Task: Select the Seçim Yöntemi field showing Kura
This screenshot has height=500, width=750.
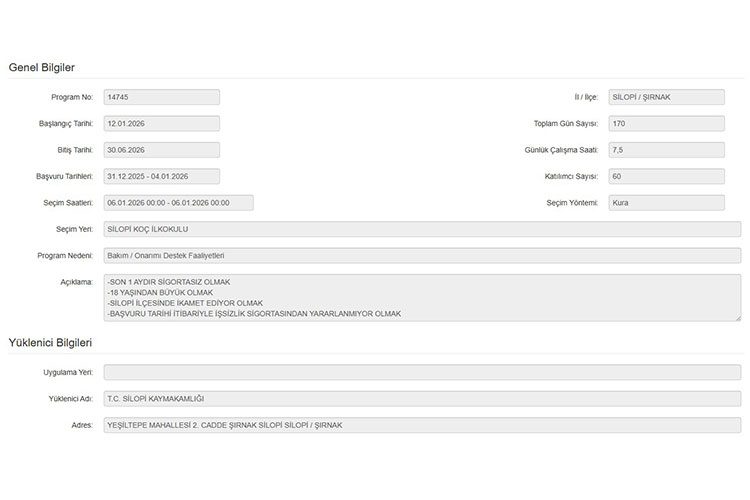Action: [665, 202]
